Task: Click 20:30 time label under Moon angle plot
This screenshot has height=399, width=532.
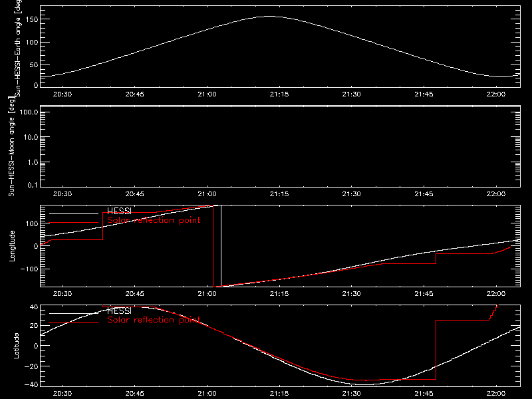Action: [63, 194]
